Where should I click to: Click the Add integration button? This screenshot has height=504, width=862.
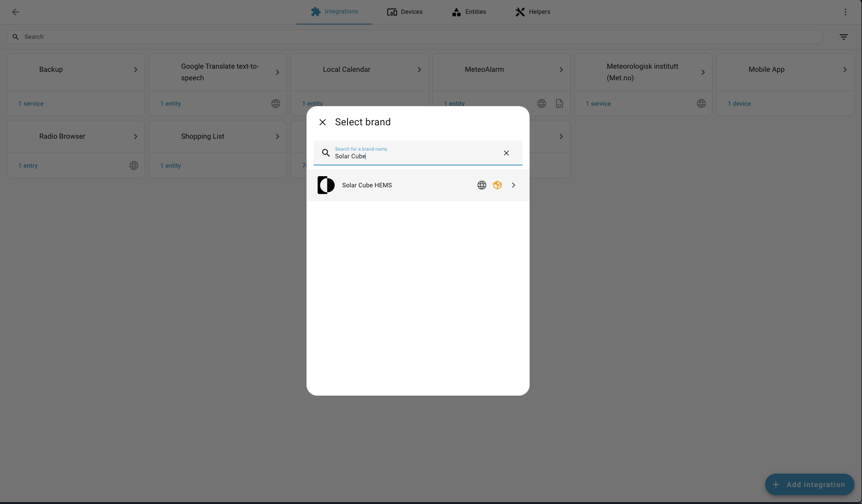(809, 484)
